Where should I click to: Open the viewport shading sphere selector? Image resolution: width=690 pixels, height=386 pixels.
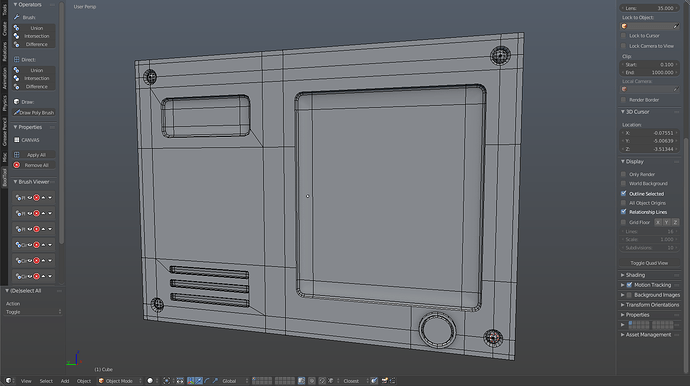[x=152, y=381]
